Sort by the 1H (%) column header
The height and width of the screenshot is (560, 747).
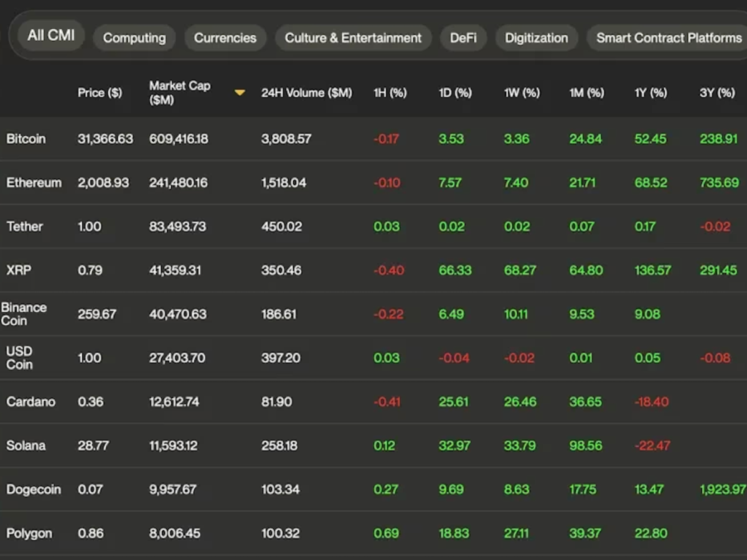390,93
